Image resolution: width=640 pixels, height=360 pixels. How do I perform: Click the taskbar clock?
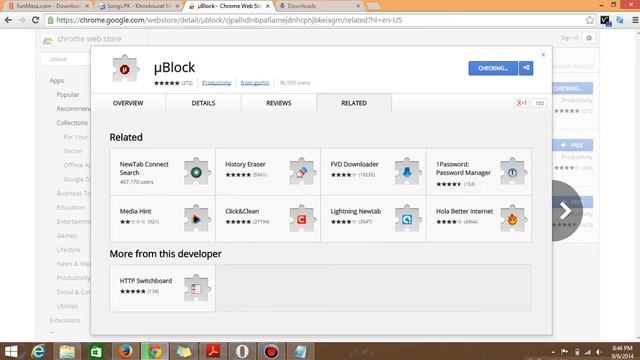[x=622, y=351]
